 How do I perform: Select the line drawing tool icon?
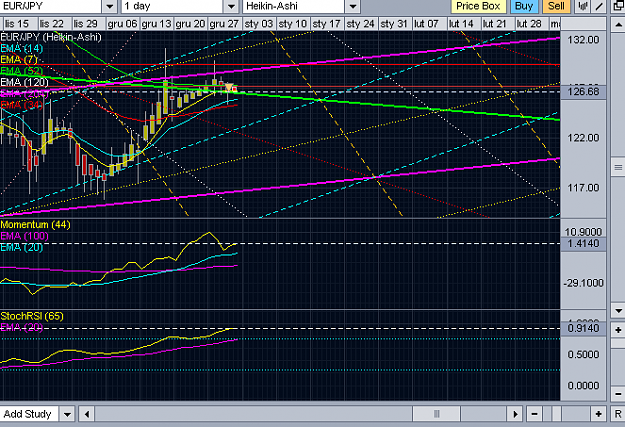tap(599, 6)
